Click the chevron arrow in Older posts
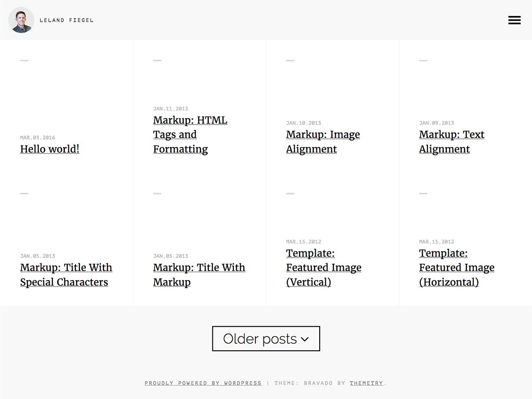Viewport: 532px width, 399px height. [x=305, y=339]
